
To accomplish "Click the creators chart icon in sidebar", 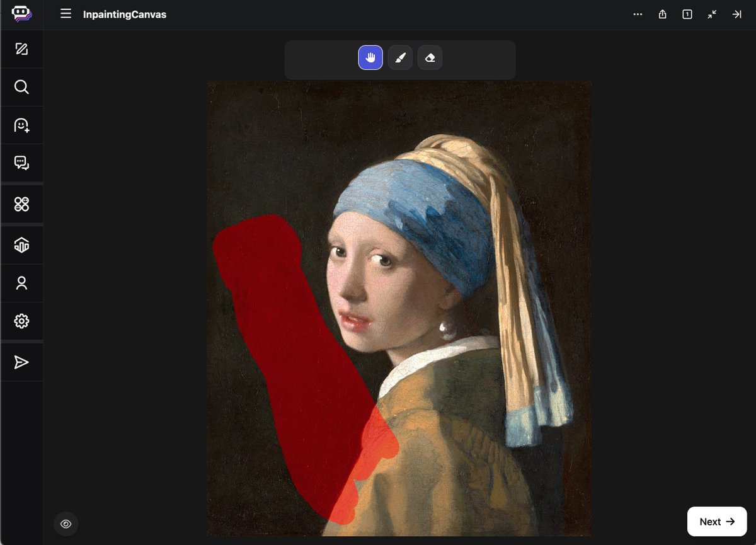I will [21, 245].
